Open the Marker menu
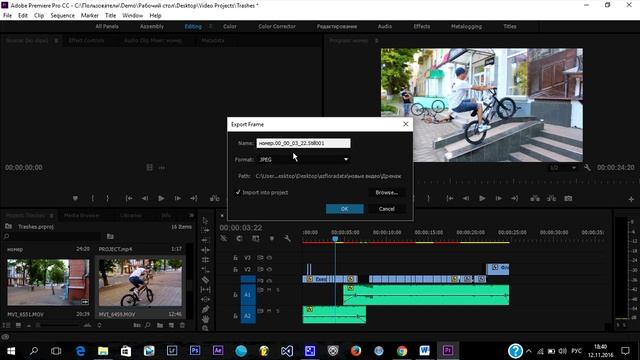 (x=89, y=16)
